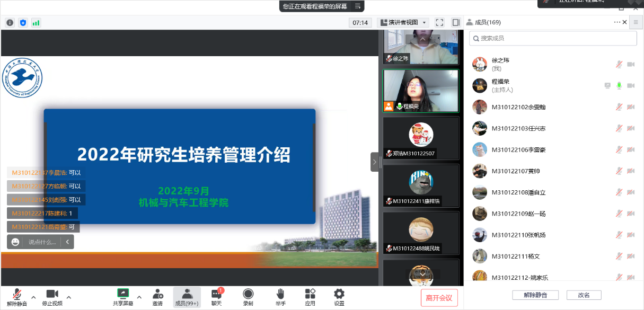
Task: Toggle the members panel button
Action: point(187,297)
